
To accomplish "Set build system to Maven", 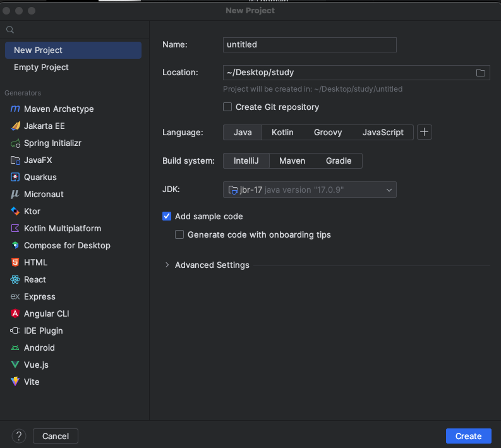I will pos(292,160).
